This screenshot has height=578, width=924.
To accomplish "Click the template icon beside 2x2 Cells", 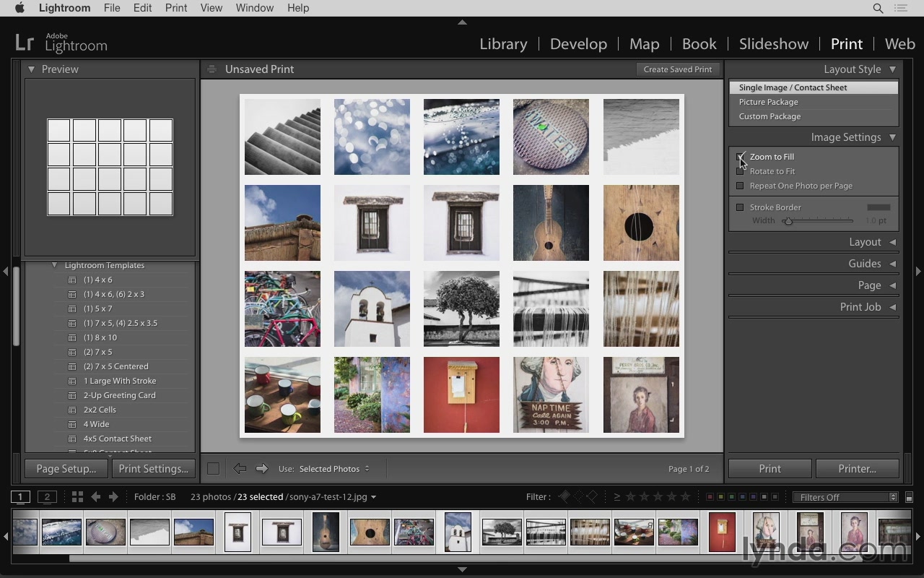I will point(72,410).
